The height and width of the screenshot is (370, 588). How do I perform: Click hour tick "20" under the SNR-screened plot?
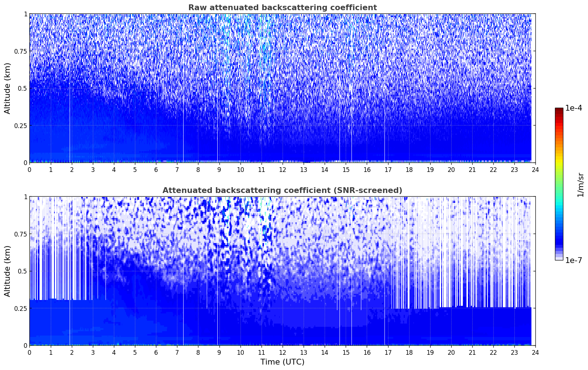tap(451, 352)
